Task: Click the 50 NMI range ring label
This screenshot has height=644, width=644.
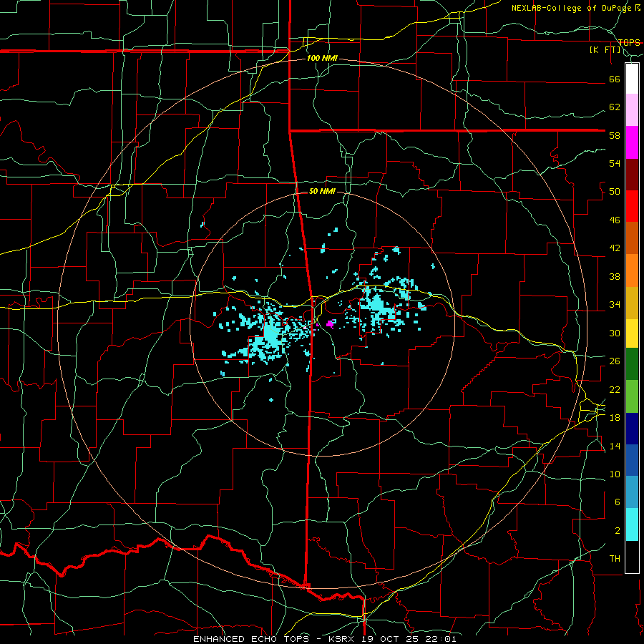Action: pos(322,191)
